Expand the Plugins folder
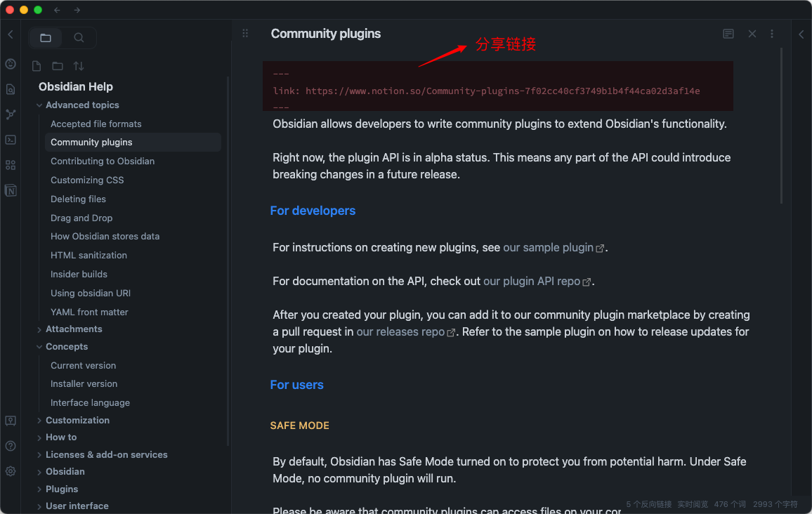Image resolution: width=812 pixels, height=514 pixels. pyautogui.click(x=39, y=489)
